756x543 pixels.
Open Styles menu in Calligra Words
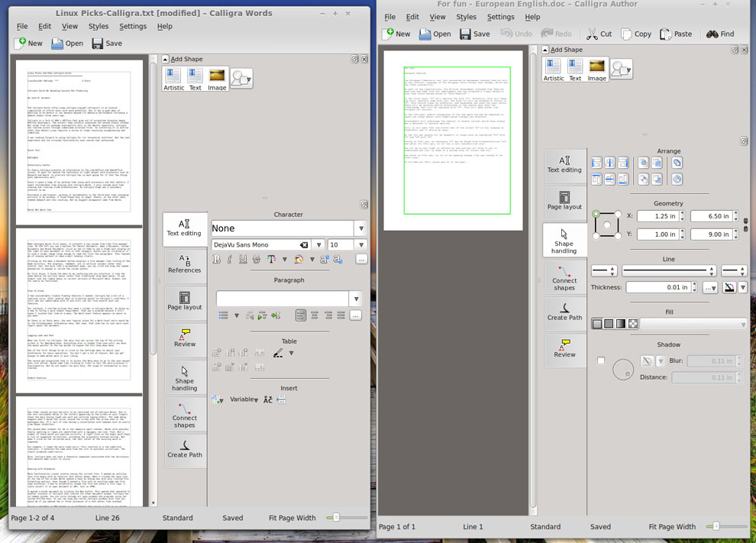99,26
